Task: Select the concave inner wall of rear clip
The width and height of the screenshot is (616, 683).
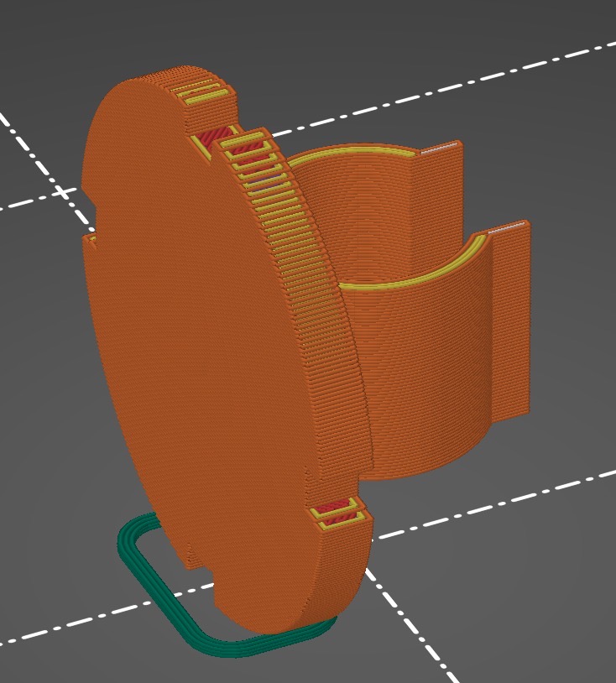Action: (352, 218)
